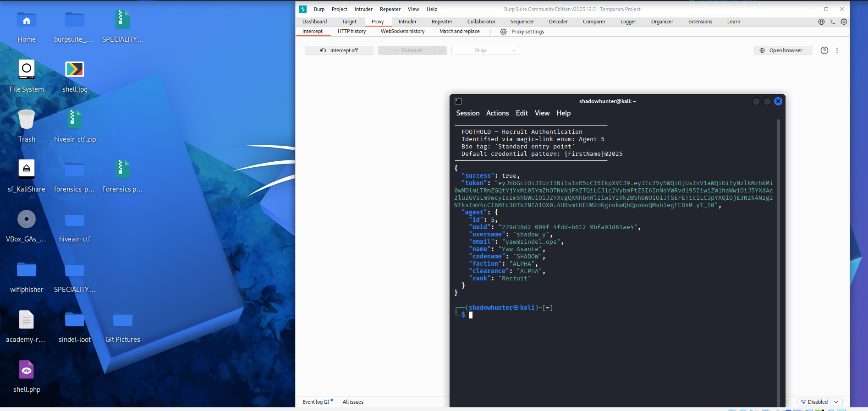Select the VBox_GAs disc icon
This screenshot has height=411, width=868.
[27, 219]
